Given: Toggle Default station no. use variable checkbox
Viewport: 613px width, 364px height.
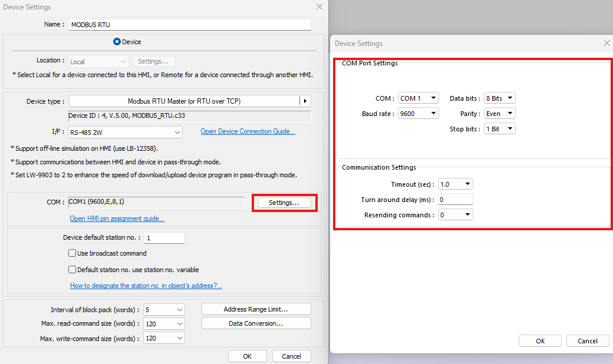Looking at the screenshot, I should [x=72, y=270].
